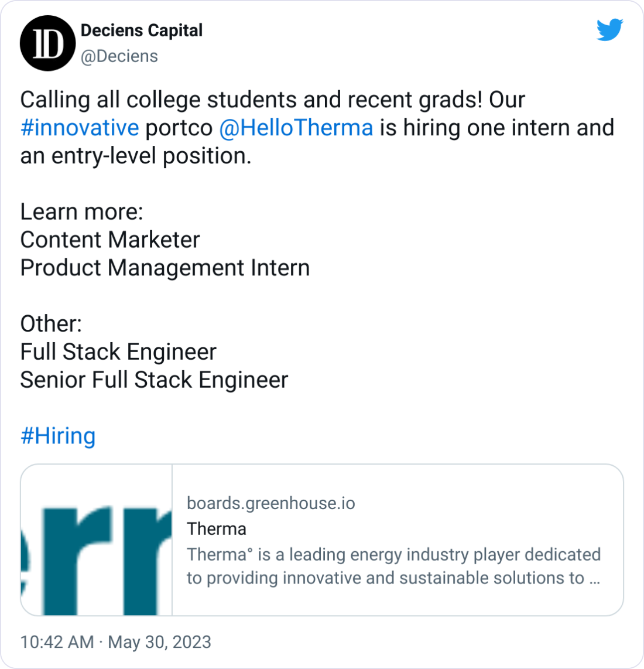The width and height of the screenshot is (644, 669).
Task: Click the Content Marketer listing text
Action: (109, 240)
